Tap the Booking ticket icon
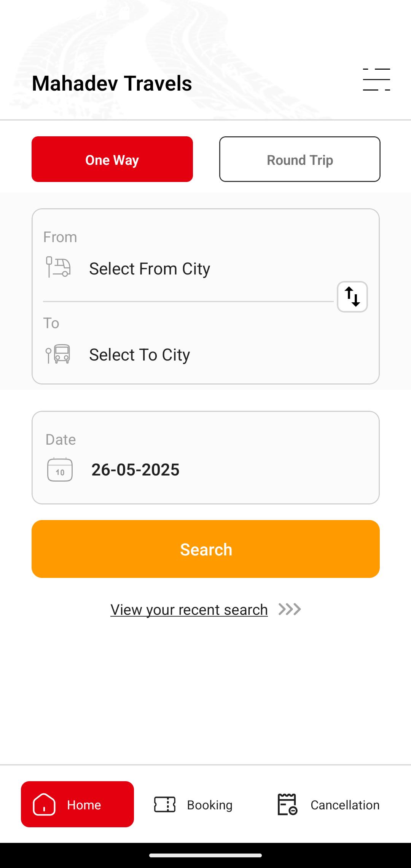This screenshot has width=411, height=868. pyautogui.click(x=165, y=804)
